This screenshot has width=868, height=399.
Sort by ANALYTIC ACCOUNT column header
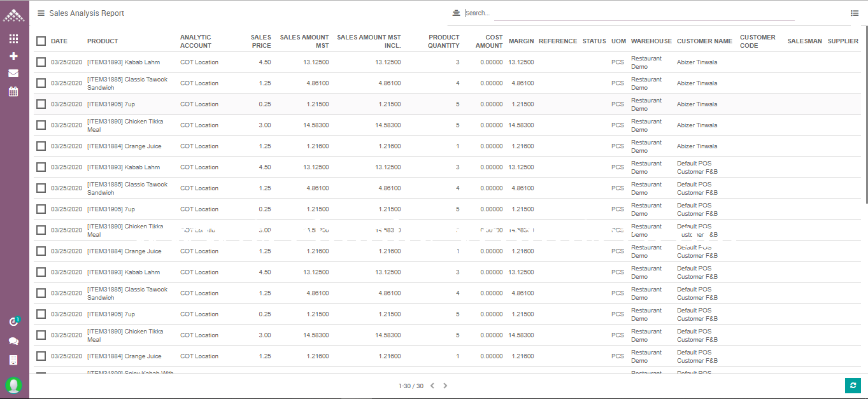(x=196, y=41)
